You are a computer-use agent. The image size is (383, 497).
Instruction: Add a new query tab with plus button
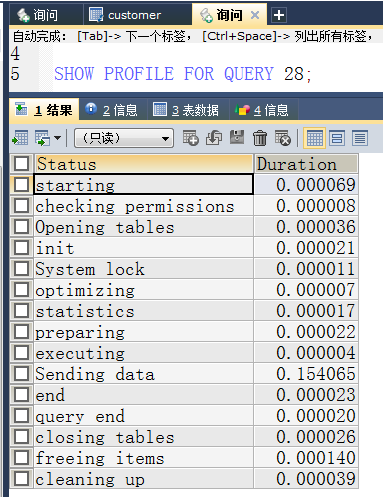point(279,15)
